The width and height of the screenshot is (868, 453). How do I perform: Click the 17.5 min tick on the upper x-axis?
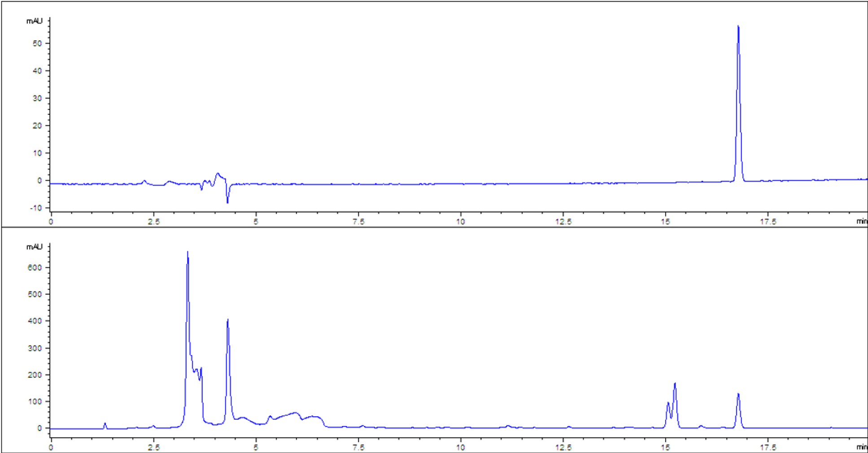(768, 222)
